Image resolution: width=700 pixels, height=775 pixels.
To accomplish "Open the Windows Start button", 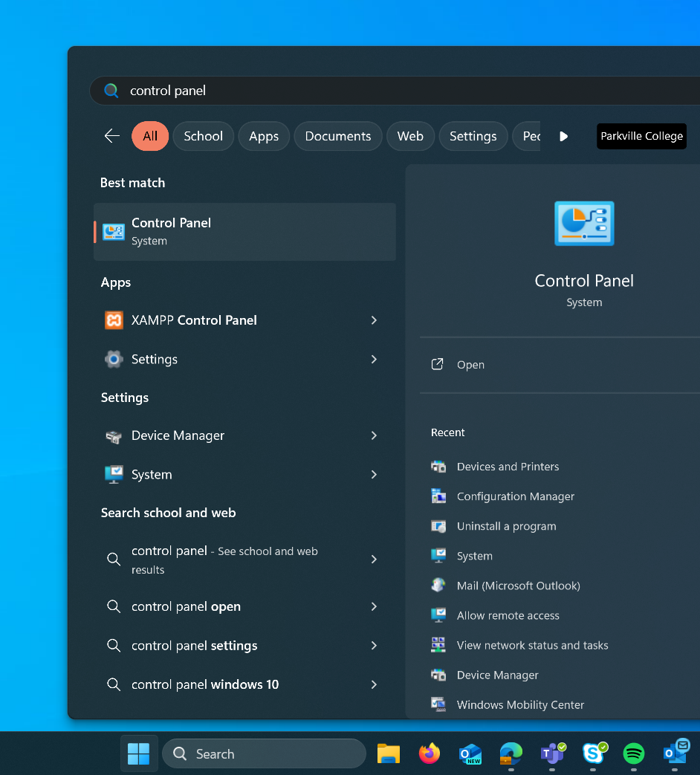I will click(x=139, y=753).
